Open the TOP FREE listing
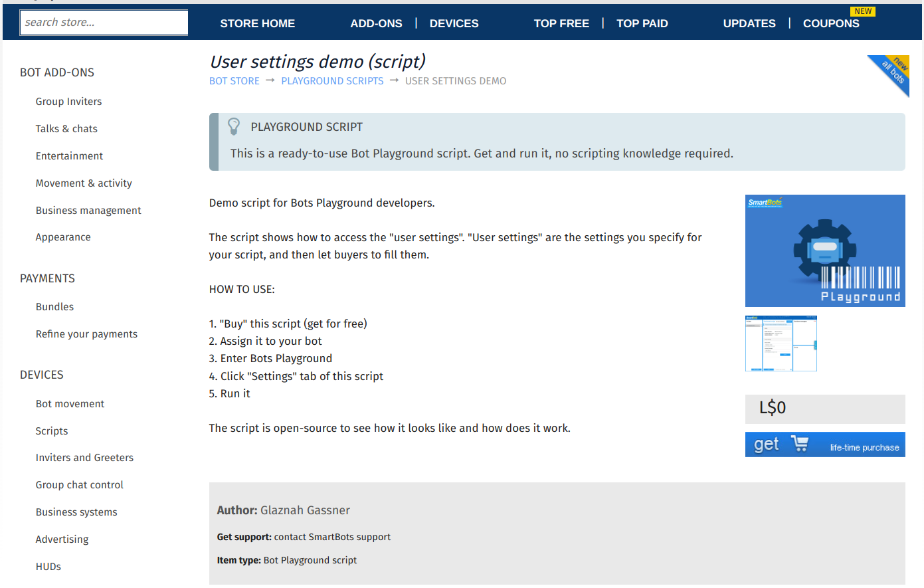The width and height of the screenshot is (924, 588). click(561, 23)
